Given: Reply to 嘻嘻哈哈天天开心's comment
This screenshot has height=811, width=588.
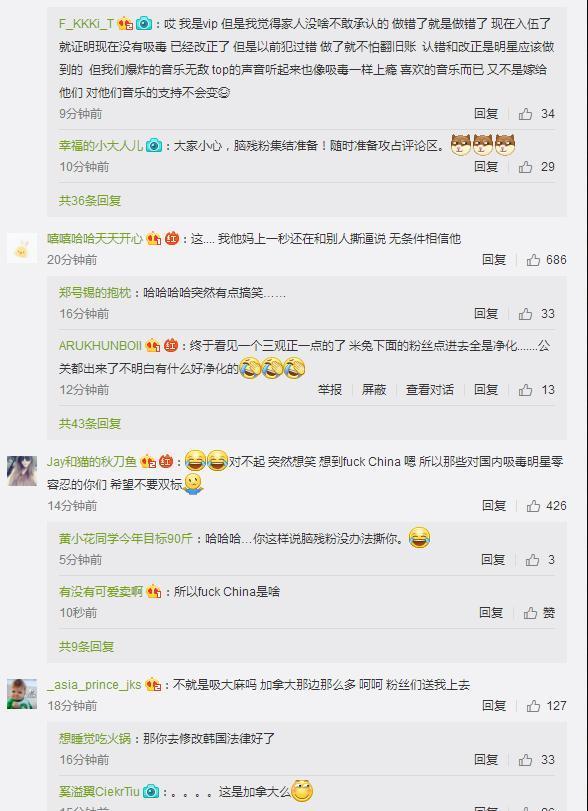Looking at the screenshot, I should (x=494, y=260).
